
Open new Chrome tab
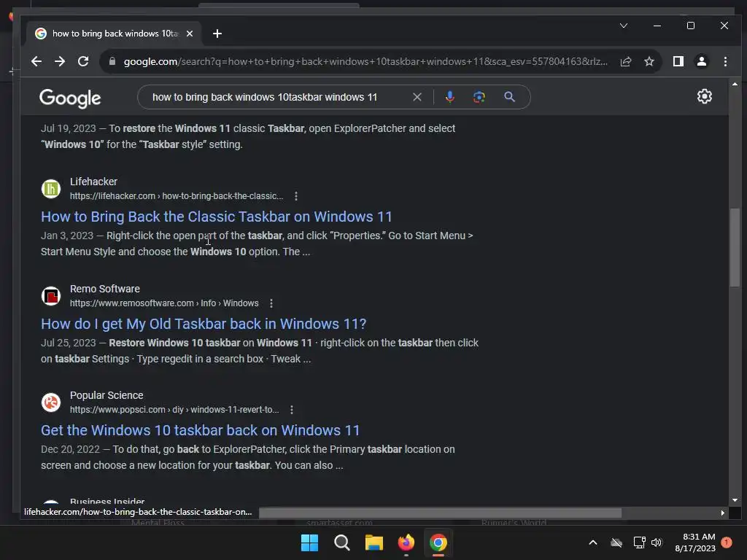(217, 34)
